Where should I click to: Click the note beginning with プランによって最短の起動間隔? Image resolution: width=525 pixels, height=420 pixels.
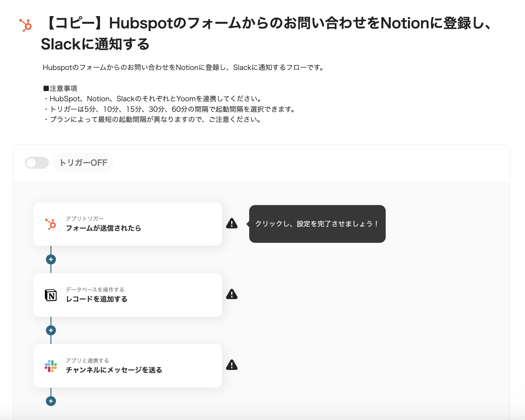[153, 120]
